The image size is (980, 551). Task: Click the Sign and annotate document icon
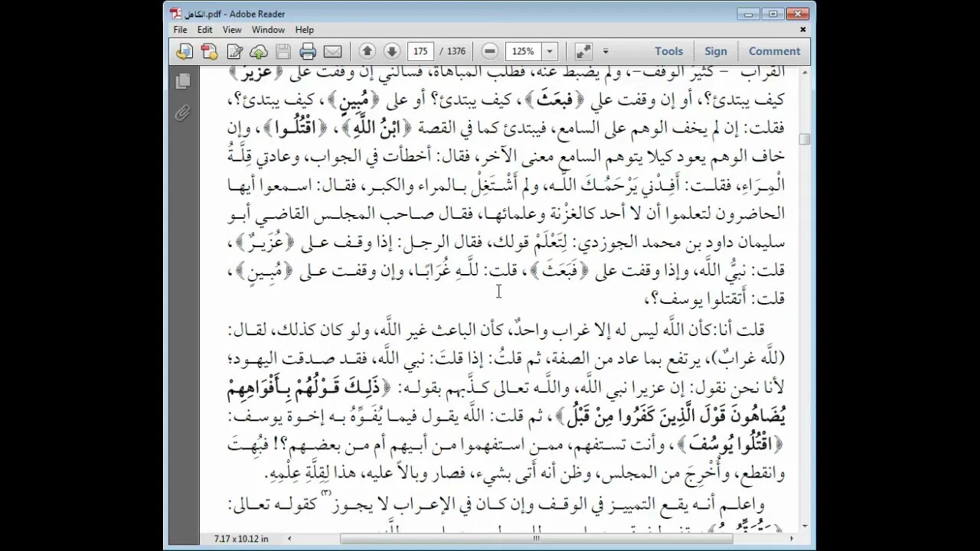tap(234, 51)
